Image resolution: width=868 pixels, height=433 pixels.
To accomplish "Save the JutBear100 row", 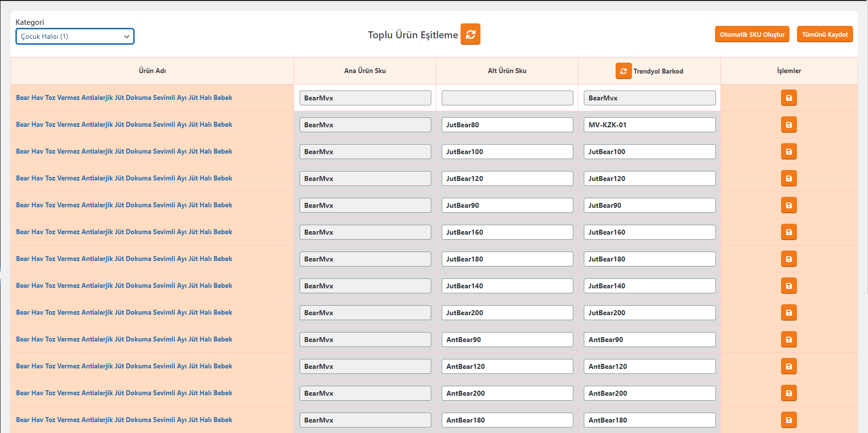I will click(x=789, y=152).
